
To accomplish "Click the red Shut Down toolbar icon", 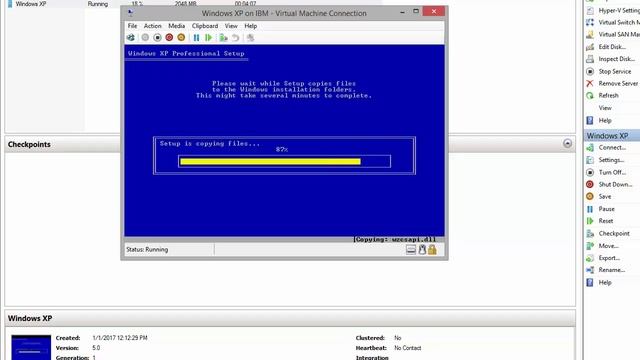I will tap(169, 38).
